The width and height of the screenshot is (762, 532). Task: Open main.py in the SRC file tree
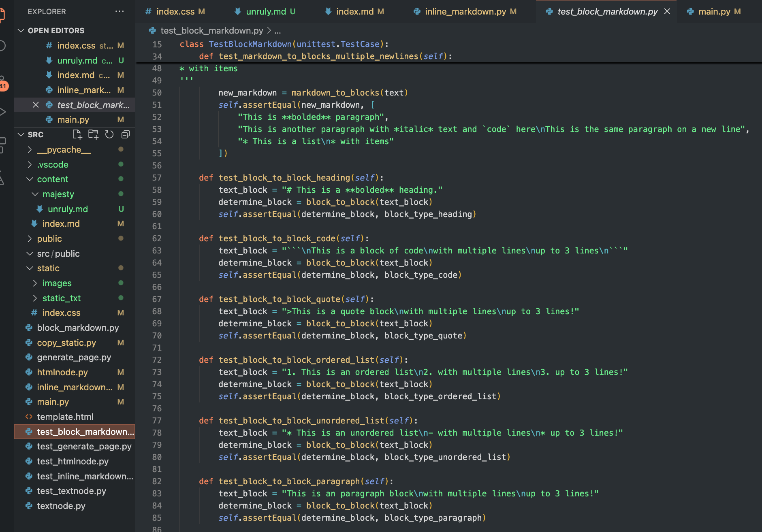click(75, 402)
